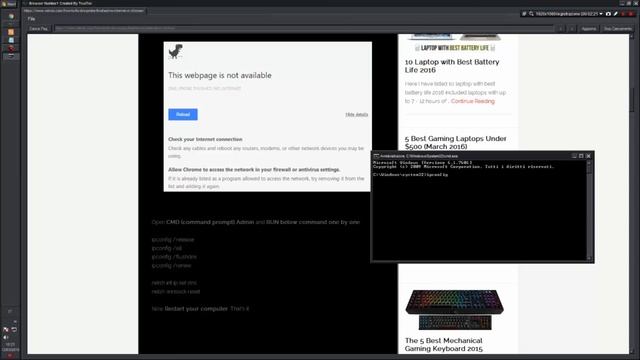Click the camera screenshot icon in the overlay
Screen dimensions: 640x360
[608, 14]
